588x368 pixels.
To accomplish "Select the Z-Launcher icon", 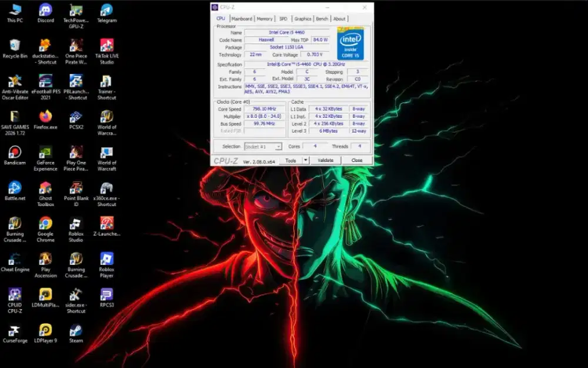I will (107, 227).
